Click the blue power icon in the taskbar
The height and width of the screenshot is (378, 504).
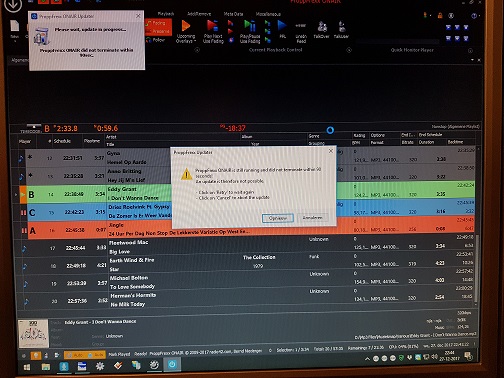pyautogui.click(x=172, y=365)
